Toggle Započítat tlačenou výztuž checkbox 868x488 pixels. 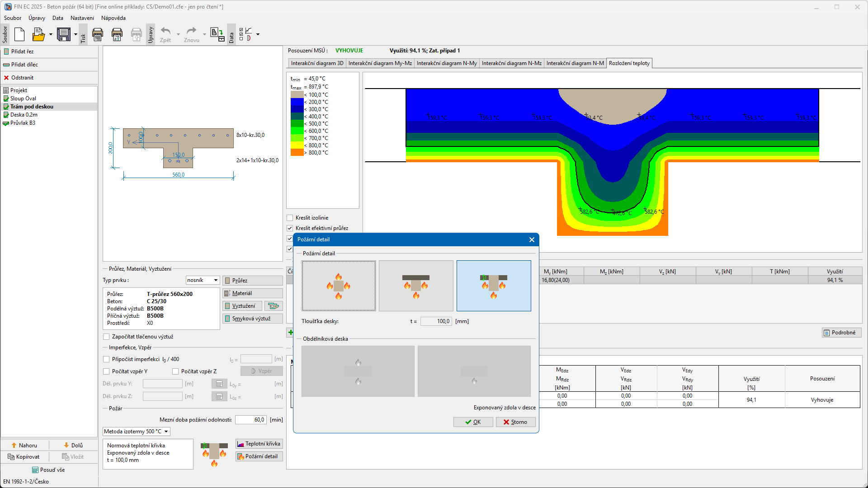click(107, 337)
